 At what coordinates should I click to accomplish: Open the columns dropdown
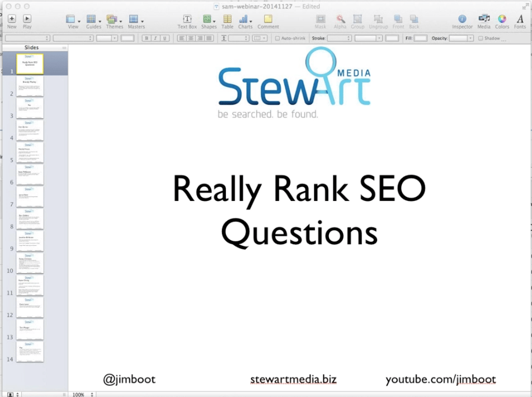260,38
